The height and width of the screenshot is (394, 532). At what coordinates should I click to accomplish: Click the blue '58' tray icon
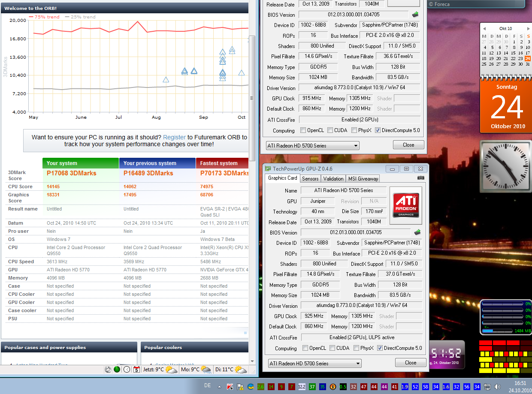point(425,387)
